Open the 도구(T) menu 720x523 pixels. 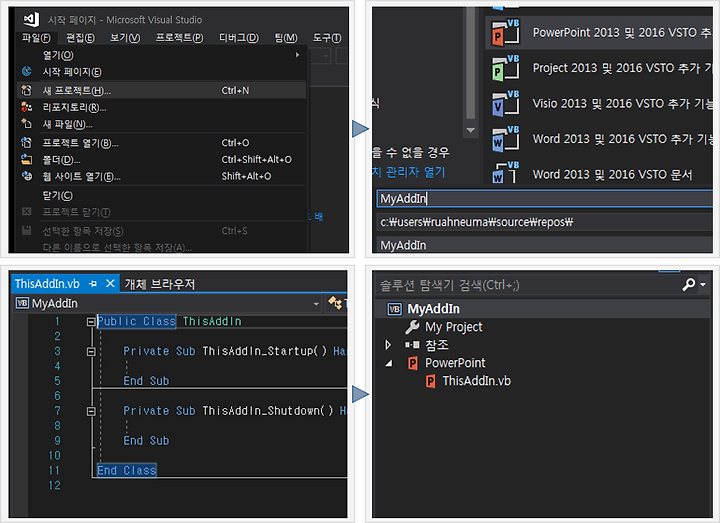327,38
